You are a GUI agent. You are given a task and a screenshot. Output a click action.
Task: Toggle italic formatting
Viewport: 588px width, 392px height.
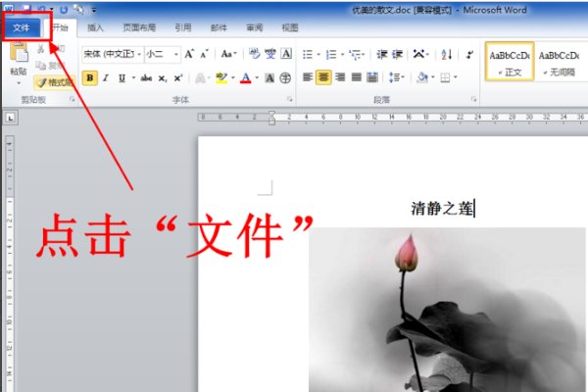pos(106,78)
